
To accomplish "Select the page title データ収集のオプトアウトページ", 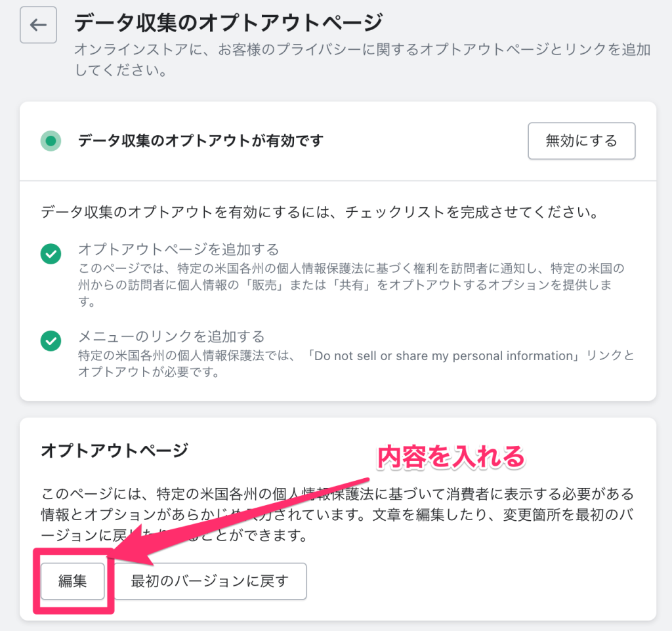I will coord(226,22).
